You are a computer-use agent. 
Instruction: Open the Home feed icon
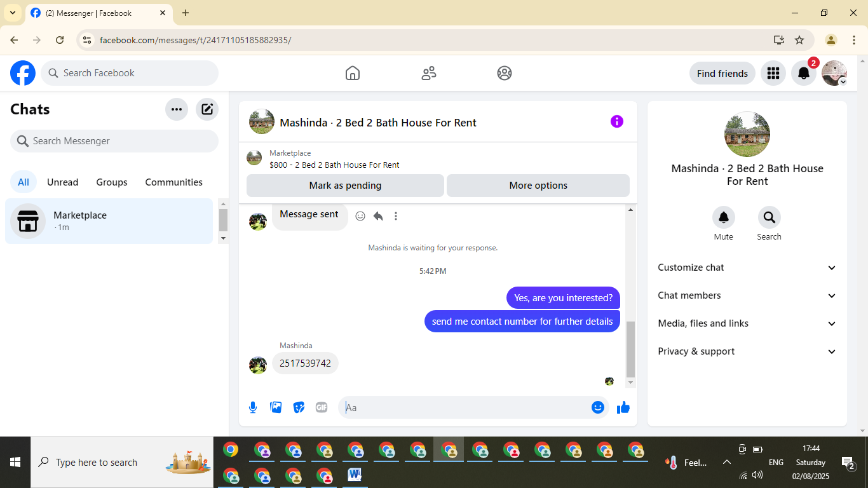click(x=353, y=73)
